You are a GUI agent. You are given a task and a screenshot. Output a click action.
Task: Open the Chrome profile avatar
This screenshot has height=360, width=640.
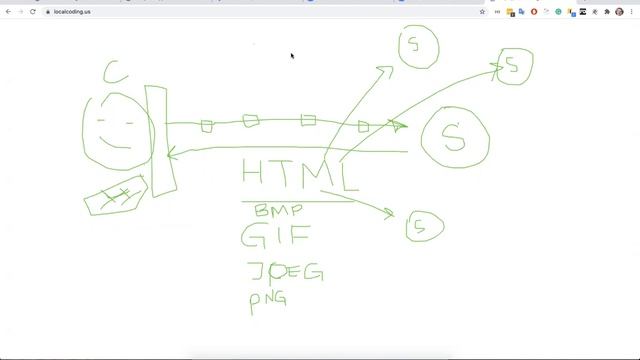619,12
